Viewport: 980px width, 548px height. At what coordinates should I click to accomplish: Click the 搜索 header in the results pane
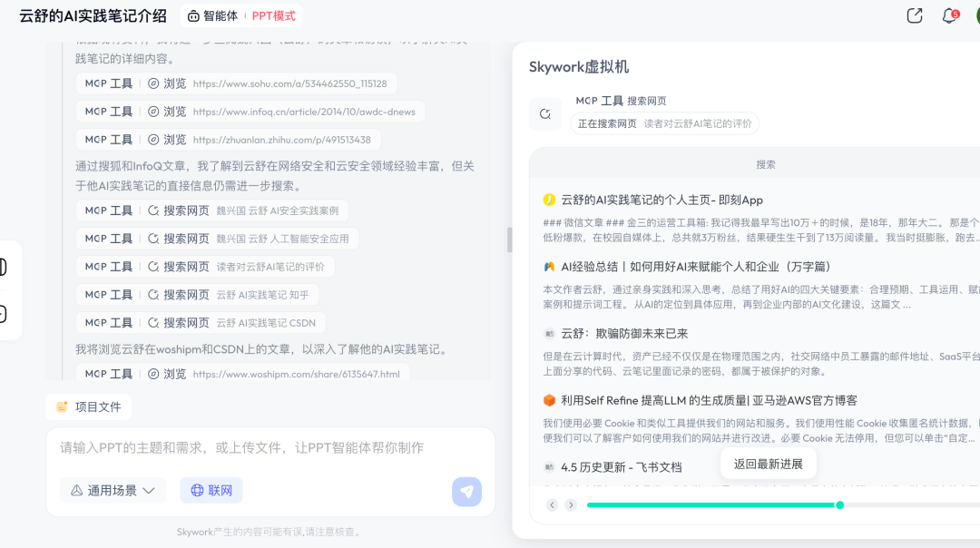766,164
